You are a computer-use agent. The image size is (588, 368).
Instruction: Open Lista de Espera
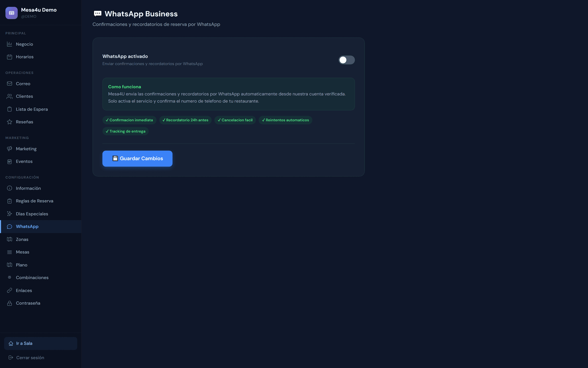click(41, 109)
